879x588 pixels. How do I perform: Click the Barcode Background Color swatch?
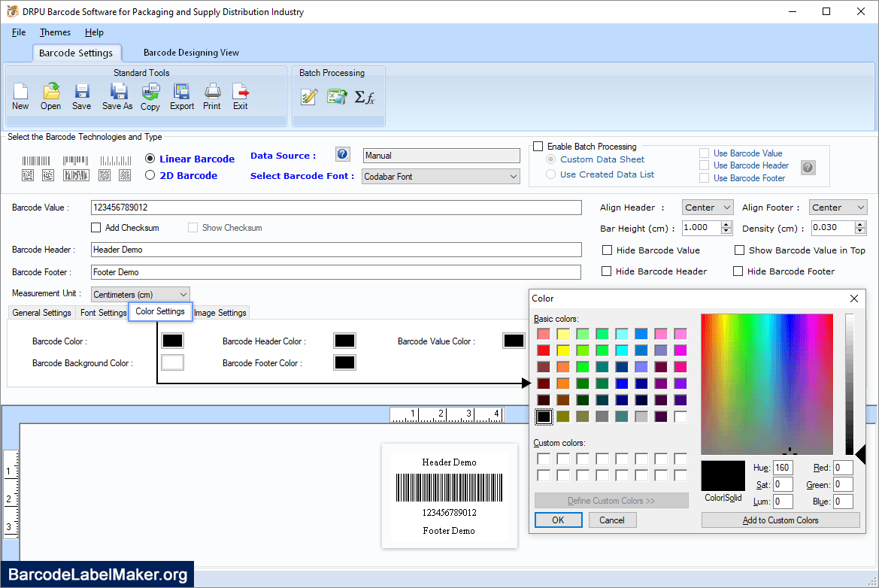pyautogui.click(x=172, y=362)
